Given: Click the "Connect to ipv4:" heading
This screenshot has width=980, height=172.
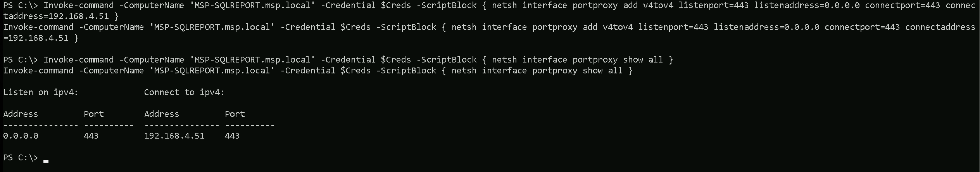Looking at the screenshot, I should coord(184,92).
